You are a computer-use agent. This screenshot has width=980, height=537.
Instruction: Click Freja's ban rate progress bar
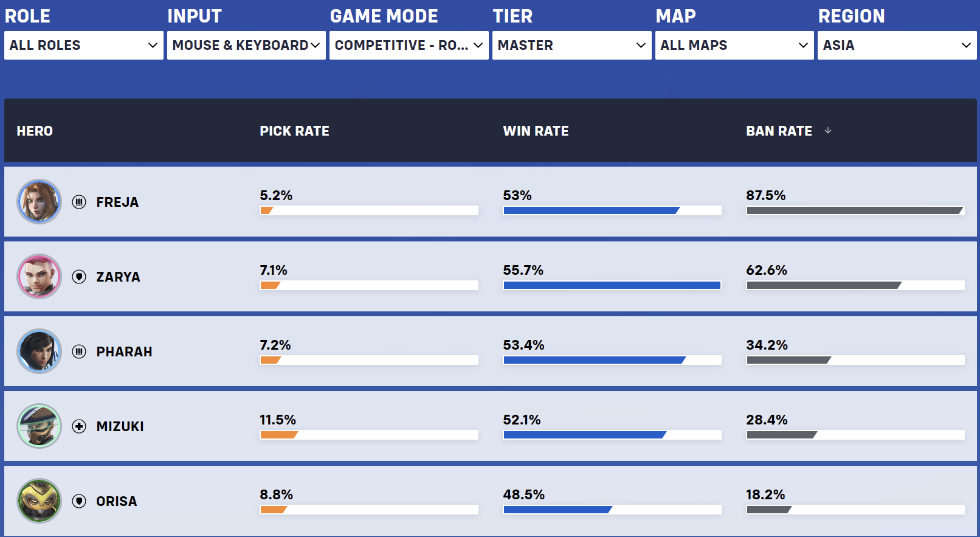click(x=855, y=210)
